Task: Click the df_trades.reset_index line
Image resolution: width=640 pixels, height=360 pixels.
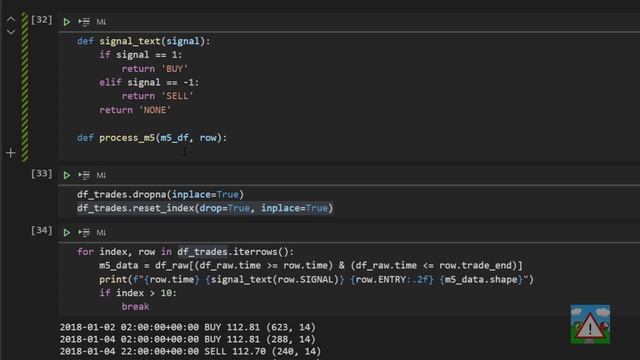Action: tap(205, 209)
